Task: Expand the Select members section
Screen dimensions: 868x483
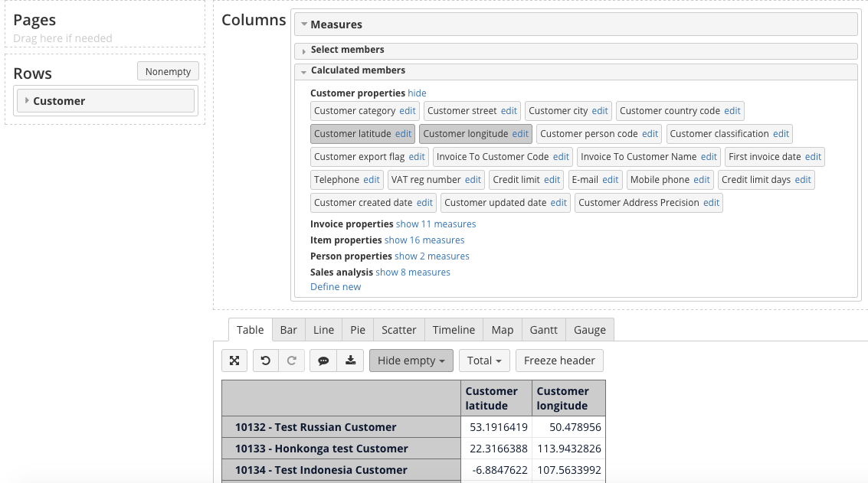Action: 347,50
